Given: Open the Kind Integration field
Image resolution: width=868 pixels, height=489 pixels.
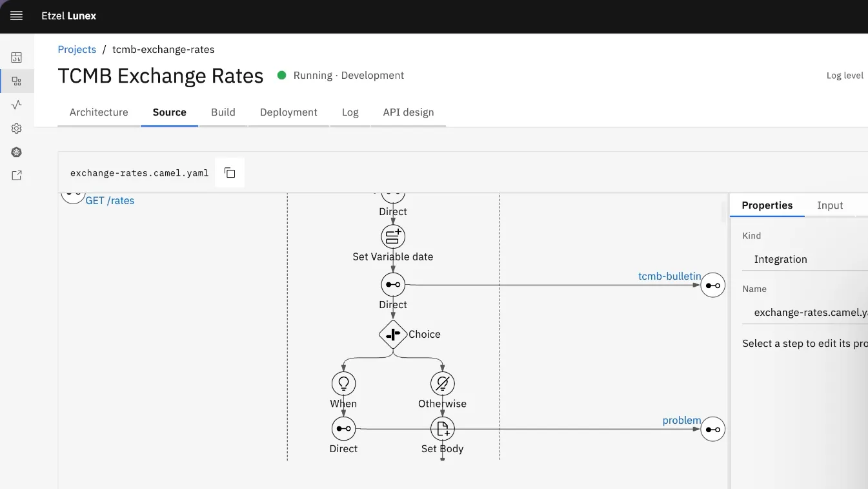Looking at the screenshot, I should [x=805, y=259].
